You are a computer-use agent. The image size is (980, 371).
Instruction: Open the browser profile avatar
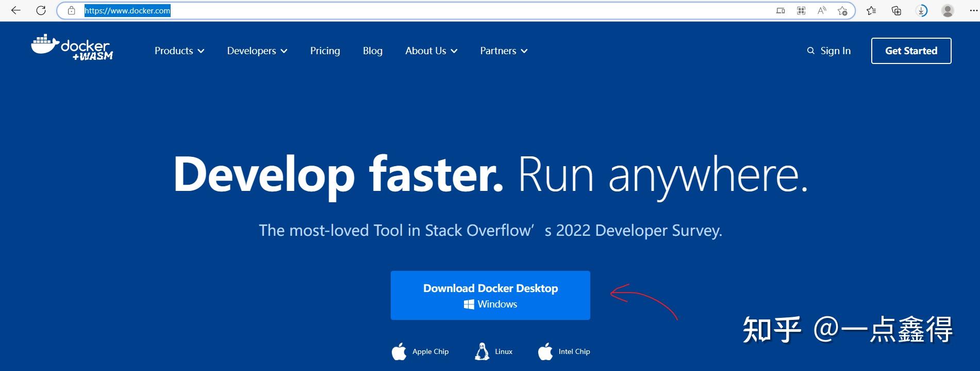tap(948, 10)
